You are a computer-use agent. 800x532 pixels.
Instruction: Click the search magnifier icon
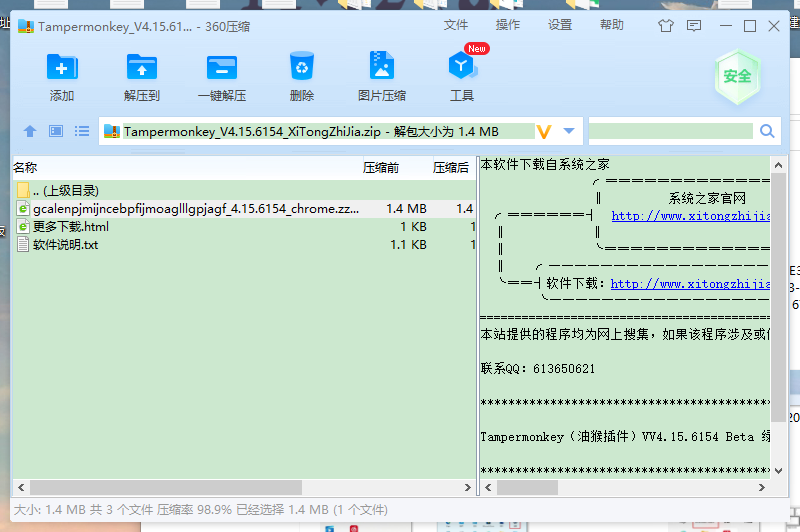pyautogui.click(x=767, y=131)
